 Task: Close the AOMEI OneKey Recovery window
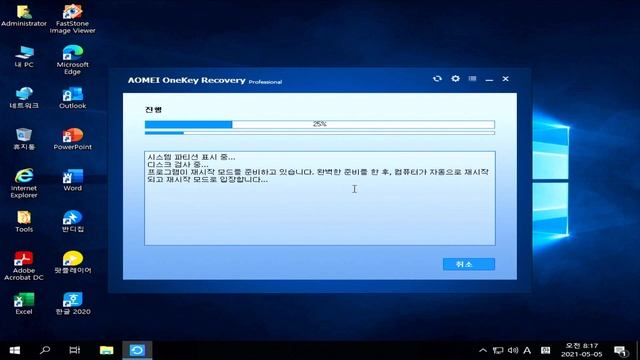[505, 78]
